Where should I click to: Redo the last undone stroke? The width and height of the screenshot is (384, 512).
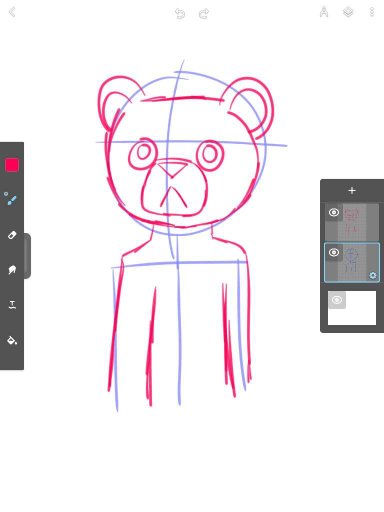[x=204, y=13]
